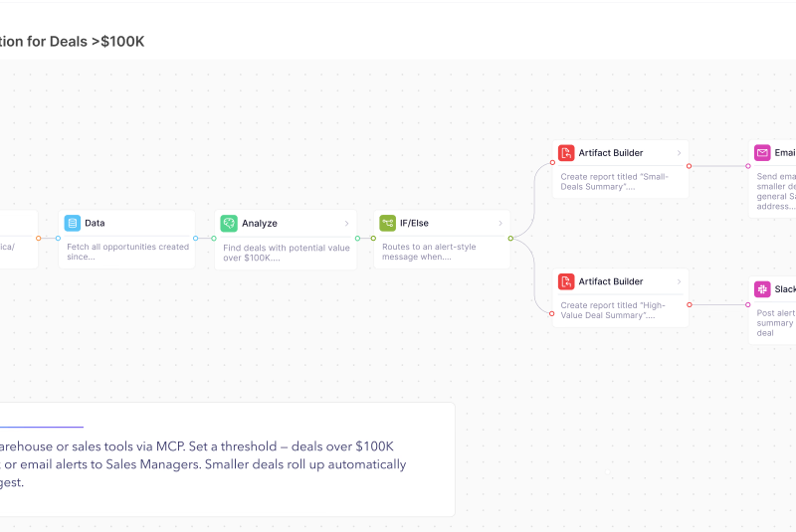Click the Small-Deals Artifact Builder icon
Viewport: 796px width, 532px height.
pyautogui.click(x=566, y=153)
